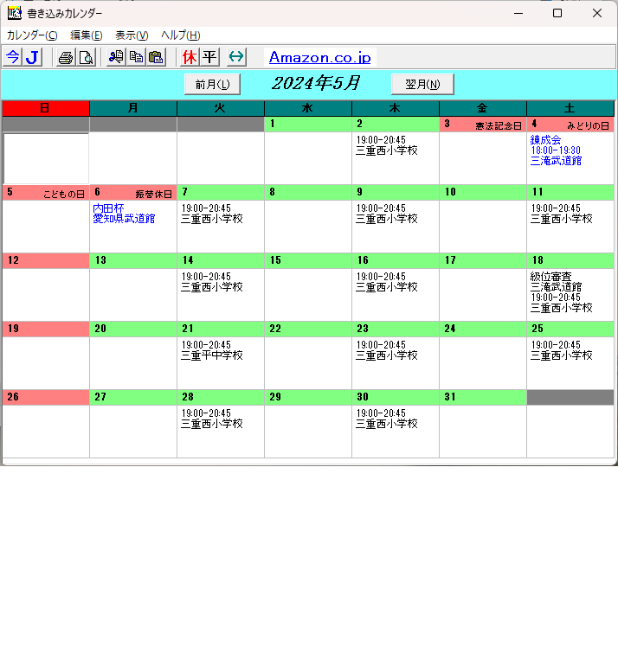Go to next month with 翌月 button
The image size is (618, 672).
click(422, 84)
